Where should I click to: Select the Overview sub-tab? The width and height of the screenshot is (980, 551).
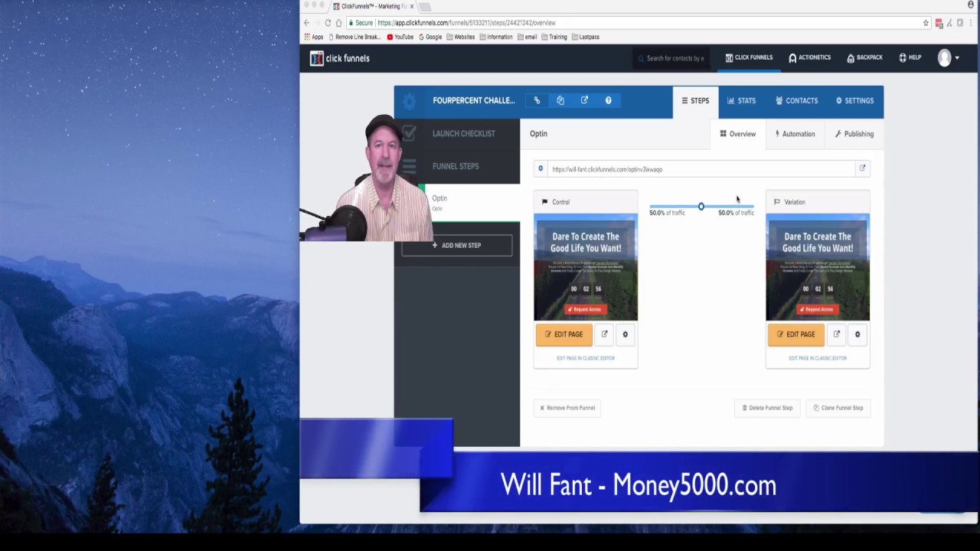click(737, 134)
